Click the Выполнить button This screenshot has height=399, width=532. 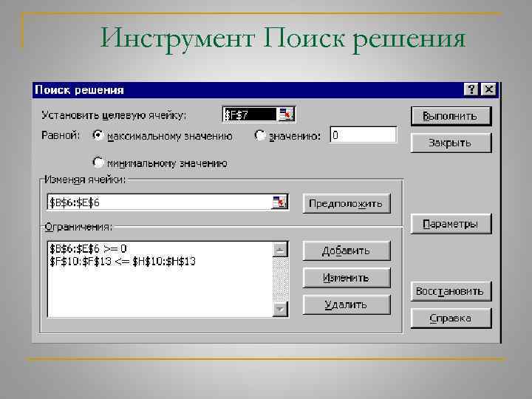tap(451, 116)
